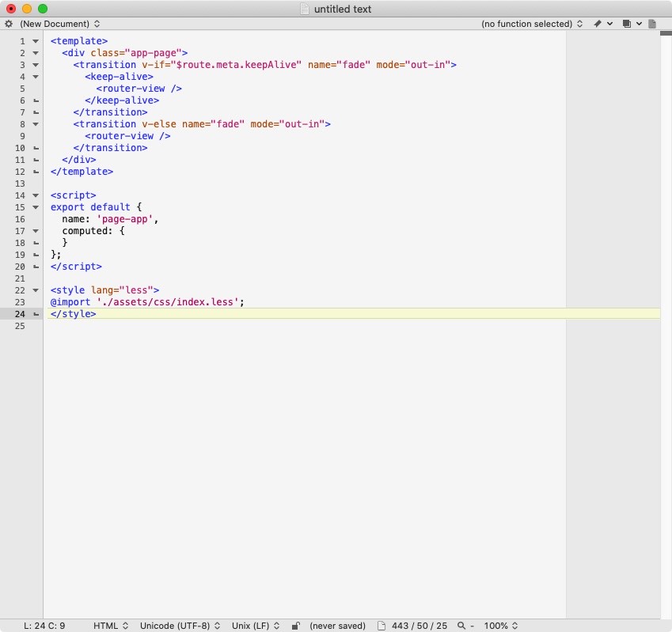This screenshot has width=672, height=632.
Task: Click the document statistics page icon
Action: tap(382, 626)
